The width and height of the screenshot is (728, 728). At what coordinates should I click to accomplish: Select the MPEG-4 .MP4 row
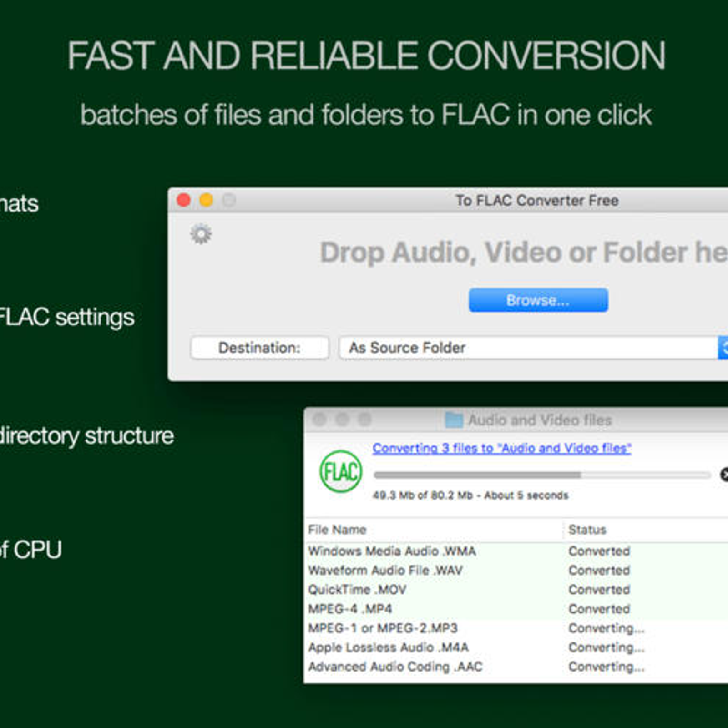click(516, 609)
